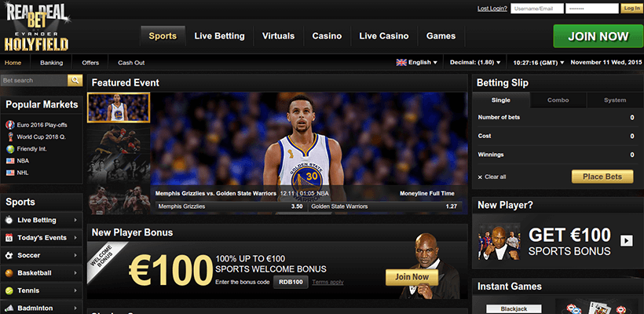Click into the Bet search field
The height and width of the screenshot is (314, 644).
[x=35, y=80]
